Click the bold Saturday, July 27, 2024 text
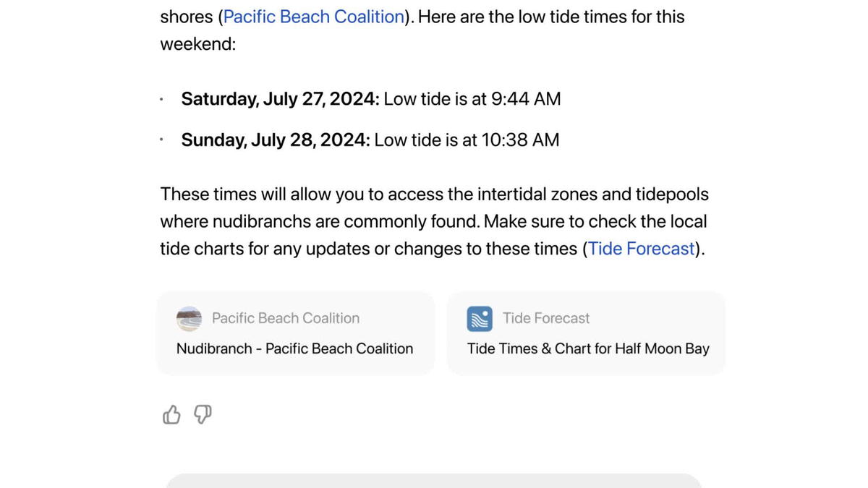868x488 pixels. pos(280,99)
